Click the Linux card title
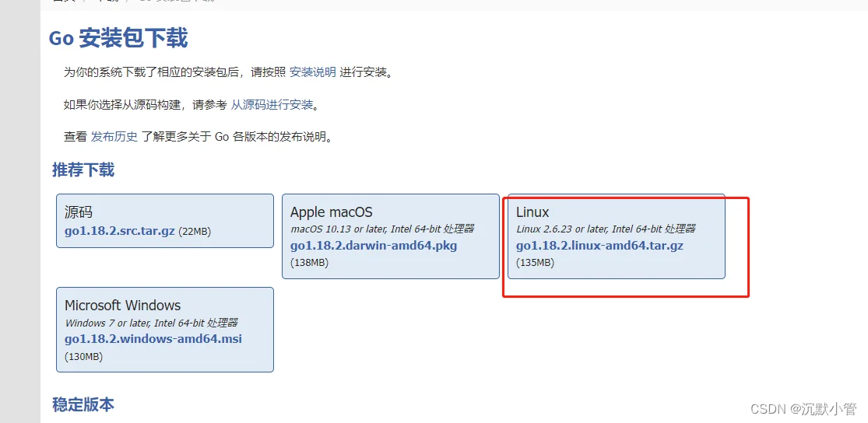The height and width of the screenshot is (423, 868). [532, 212]
